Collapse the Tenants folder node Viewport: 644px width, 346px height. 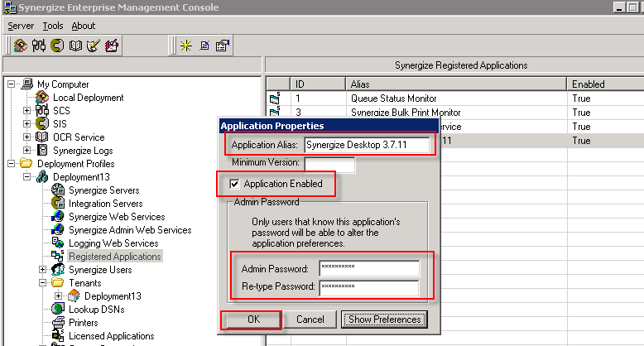click(42, 283)
